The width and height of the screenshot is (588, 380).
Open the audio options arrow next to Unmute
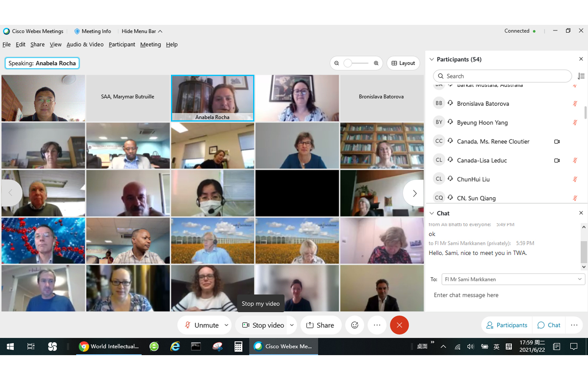tap(226, 325)
